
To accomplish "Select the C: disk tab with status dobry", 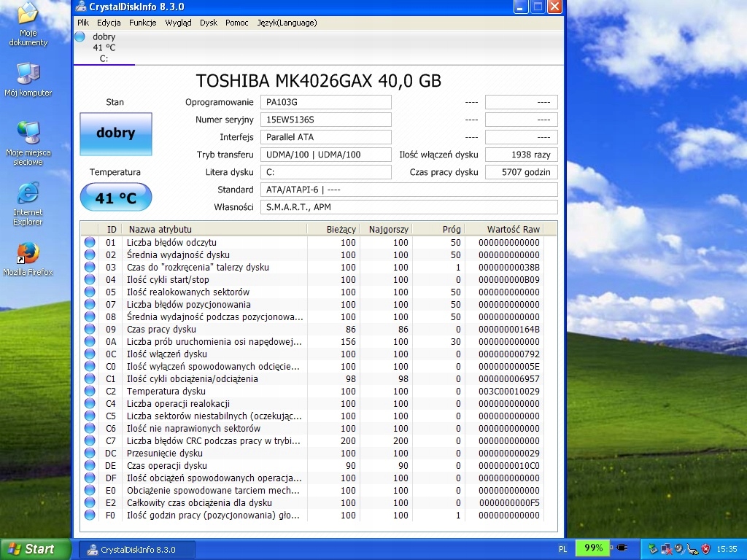I will coord(104,47).
